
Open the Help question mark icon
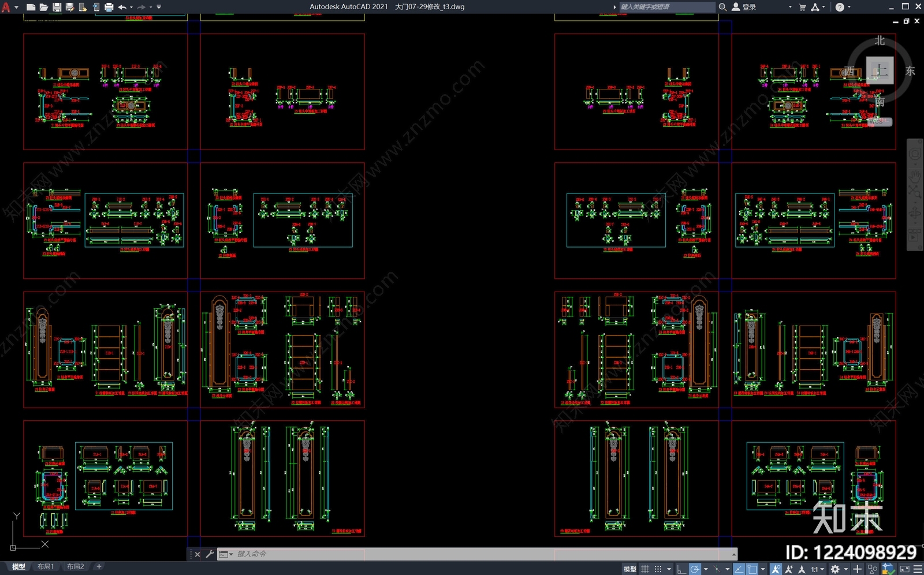840,7
